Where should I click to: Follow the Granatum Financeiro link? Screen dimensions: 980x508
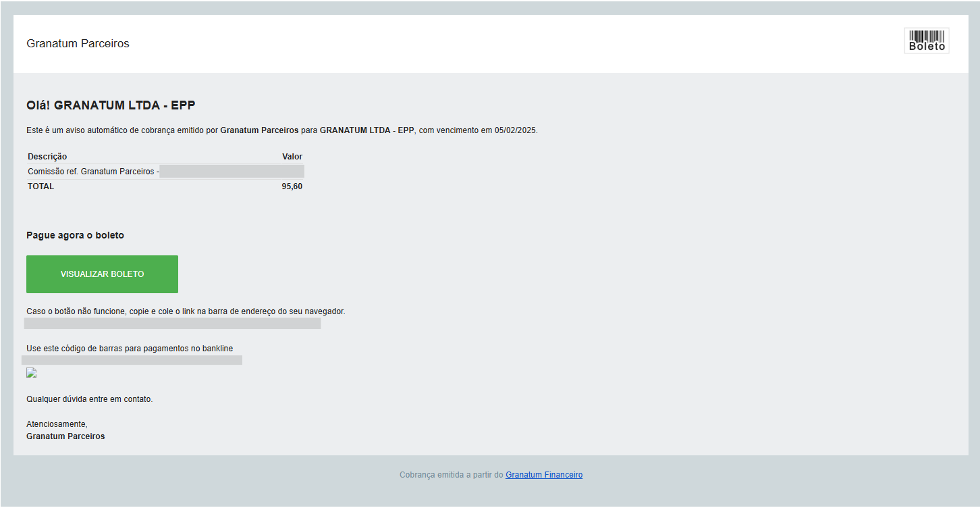[544, 475]
